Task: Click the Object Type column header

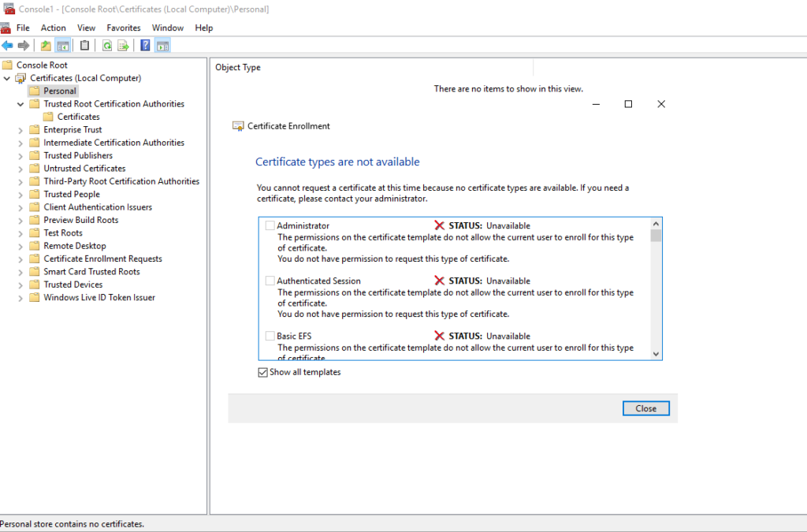Action: 238,68
